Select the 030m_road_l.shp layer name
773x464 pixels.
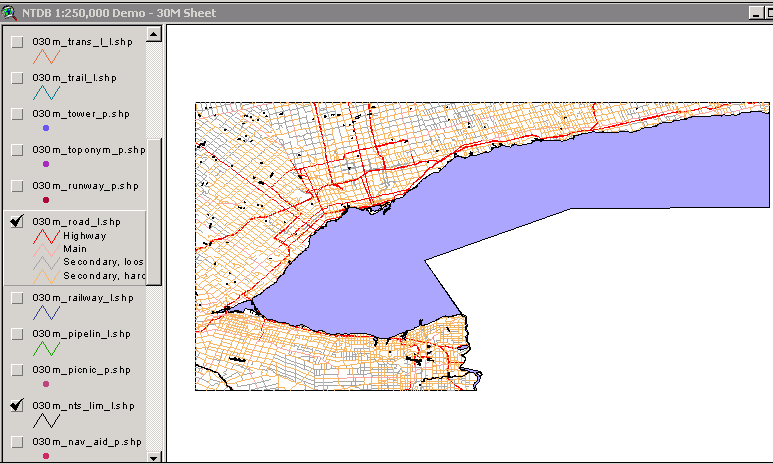pyautogui.click(x=76, y=222)
